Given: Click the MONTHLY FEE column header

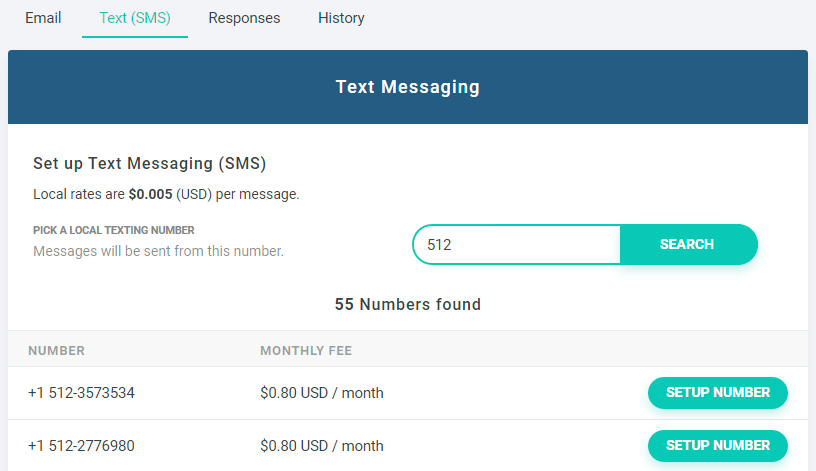Looking at the screenshot, I should point(306,351).
